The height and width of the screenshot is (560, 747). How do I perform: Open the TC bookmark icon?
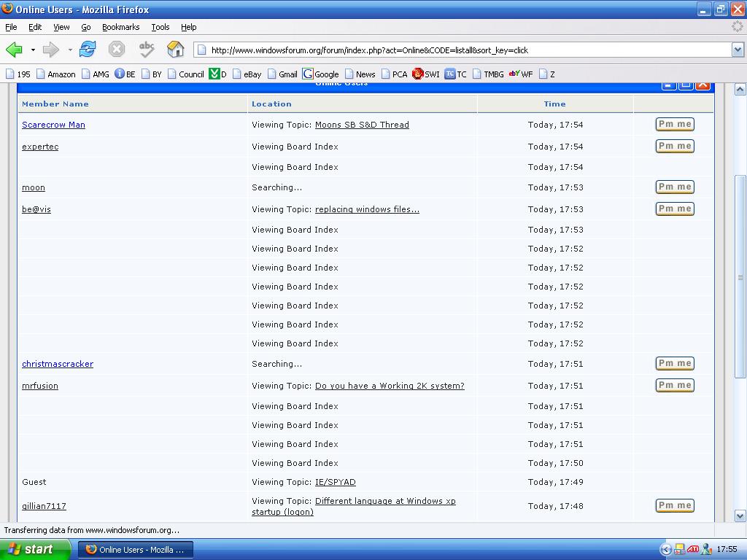[x=455, y=74]
